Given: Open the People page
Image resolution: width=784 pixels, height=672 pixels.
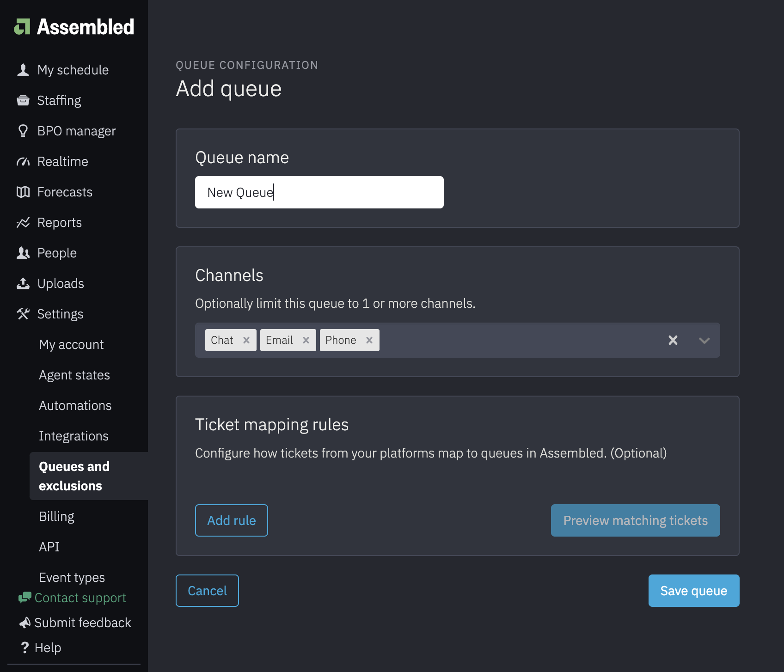Looking at the screenshot, I should point(57,253).
